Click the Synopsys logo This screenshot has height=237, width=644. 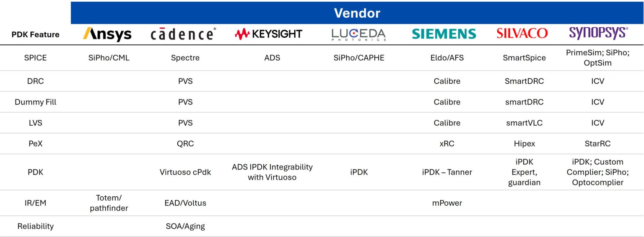tap(598, 33)
